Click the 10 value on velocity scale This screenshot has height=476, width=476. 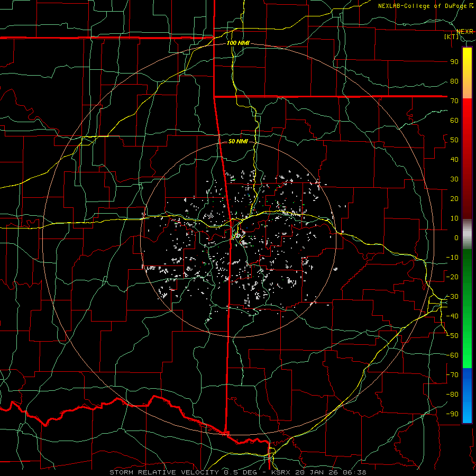pyautogui.click(x=454, y=218)
